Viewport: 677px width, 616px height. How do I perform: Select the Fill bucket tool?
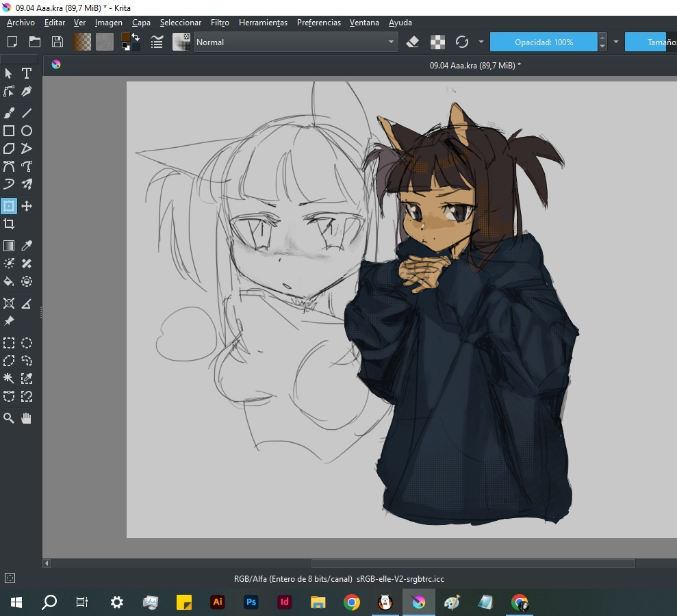pyautogui.click(x=9, y=281)
